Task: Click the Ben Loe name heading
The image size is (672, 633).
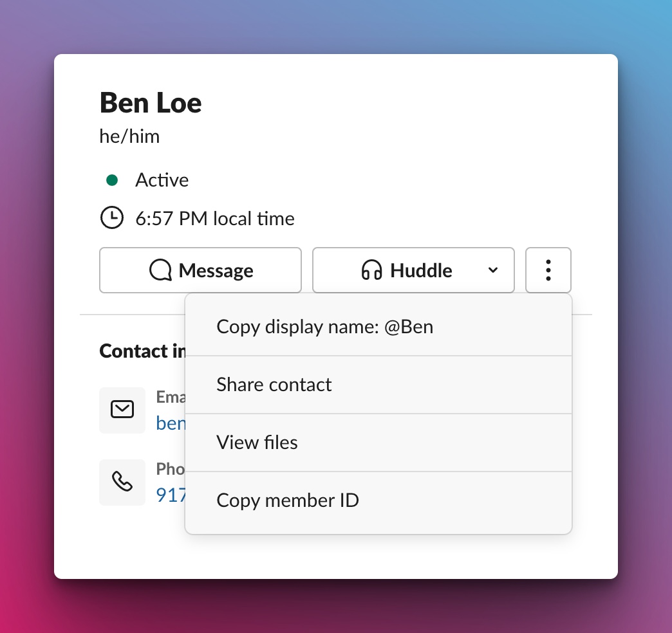Action: click(x=151, y=103)
